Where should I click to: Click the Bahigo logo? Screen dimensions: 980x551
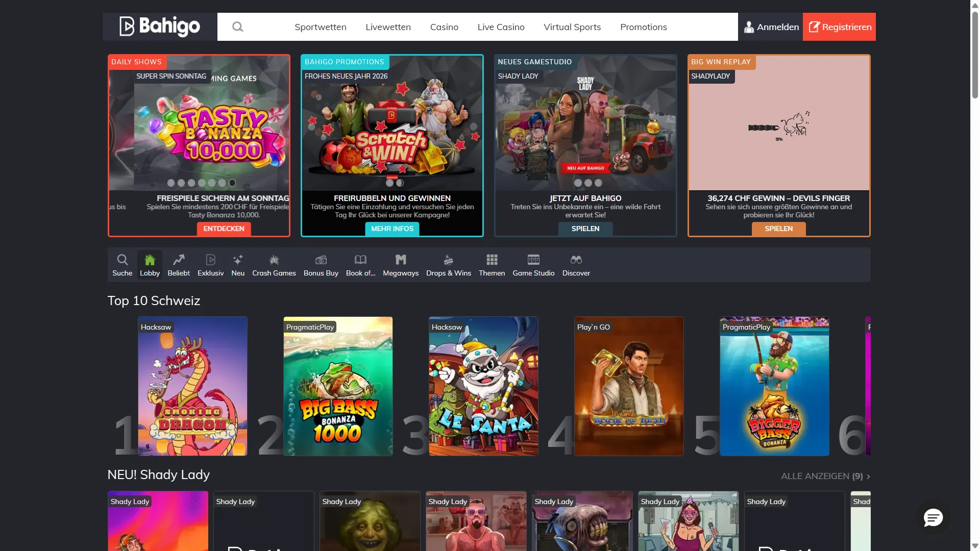(x=160, y=27)
